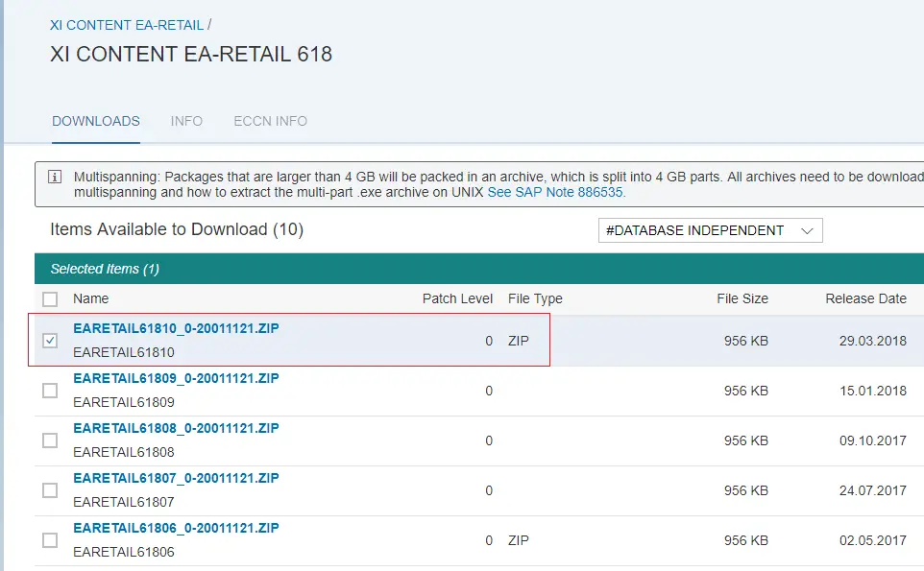This screenshot has width=924, height=571.
Task: Switch to the INFO tab
Action: pos(186,121)
